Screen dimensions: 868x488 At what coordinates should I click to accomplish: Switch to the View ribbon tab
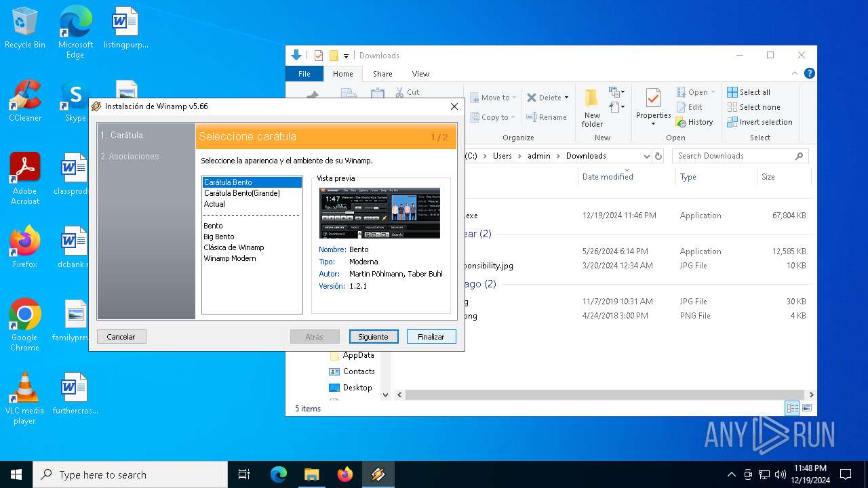point(420,74)
